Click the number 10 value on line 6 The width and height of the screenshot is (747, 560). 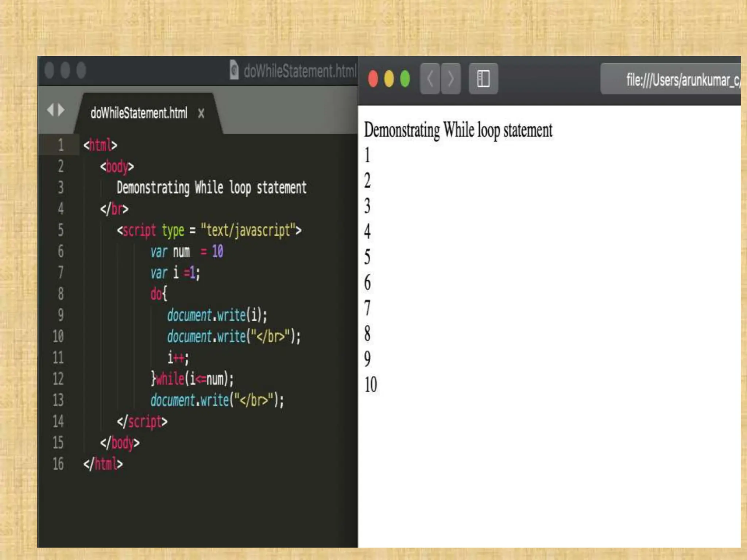217,251
